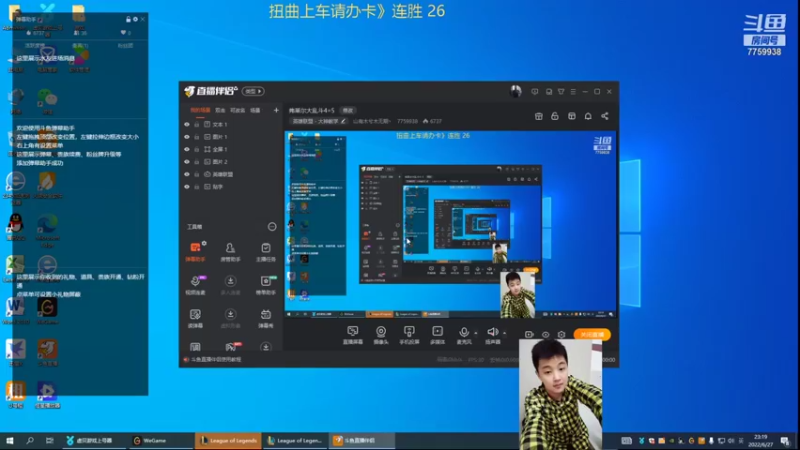Select the third scene tab
Viewport: 800px width, 450px height.
coord(237,110)
